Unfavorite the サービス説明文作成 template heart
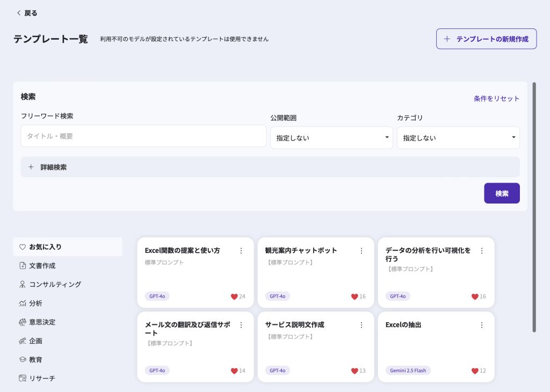The height and width of the screenshot is (392, 550). point(354,371)
